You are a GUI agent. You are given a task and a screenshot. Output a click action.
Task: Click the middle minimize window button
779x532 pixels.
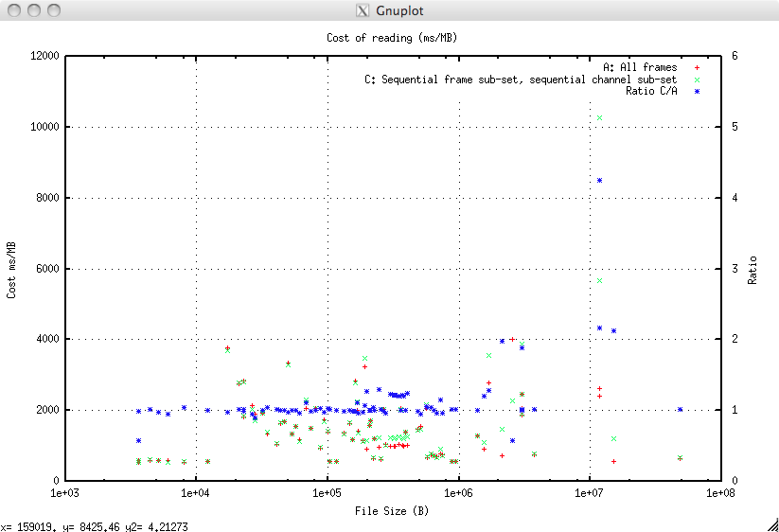click(x=34, y=10)
